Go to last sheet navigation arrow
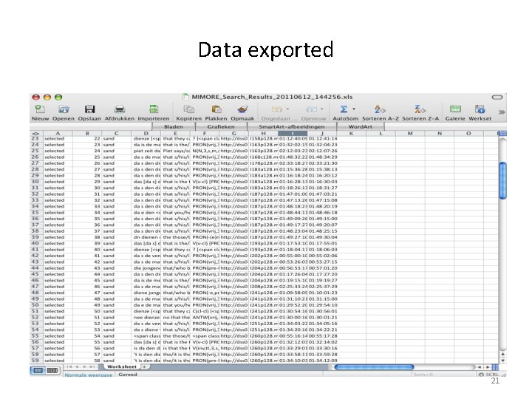The width and height of the screenshot is (532, 399). click(92, 366)
